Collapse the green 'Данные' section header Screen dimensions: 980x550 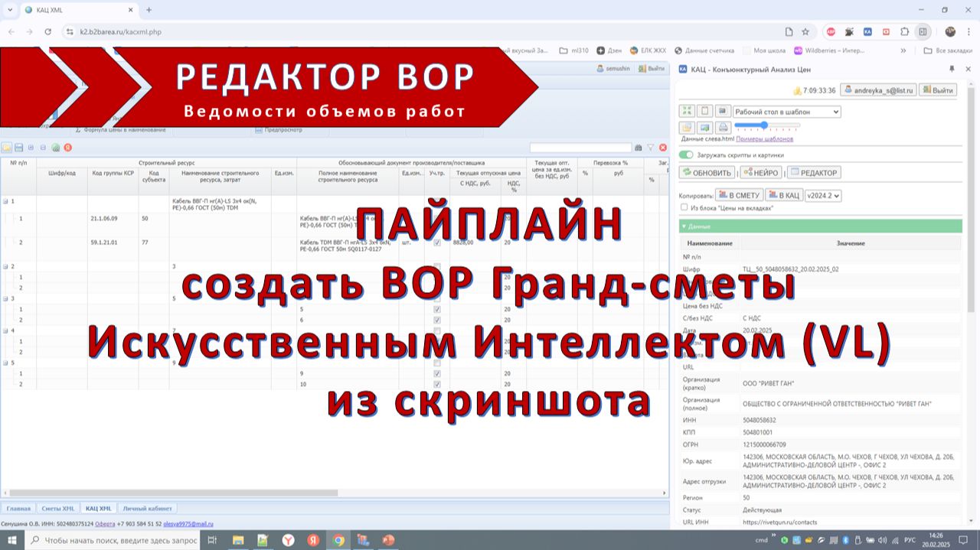click(x=820, y=226)
